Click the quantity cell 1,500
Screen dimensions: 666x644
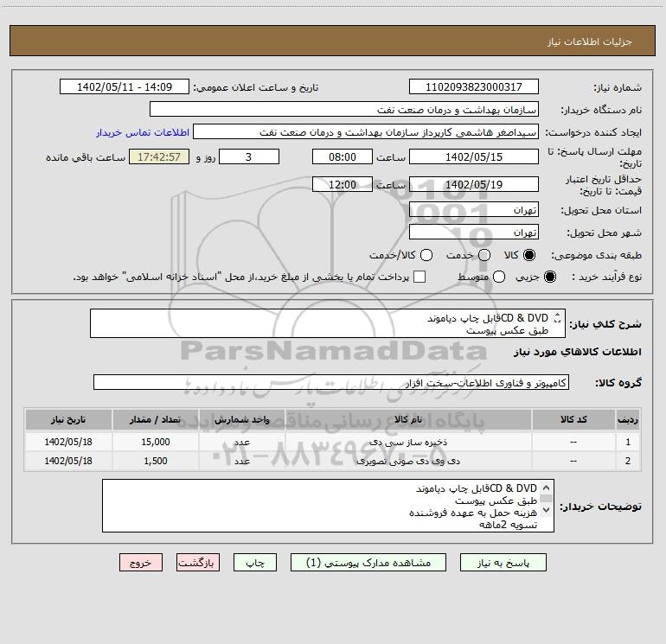coord(156,461)
